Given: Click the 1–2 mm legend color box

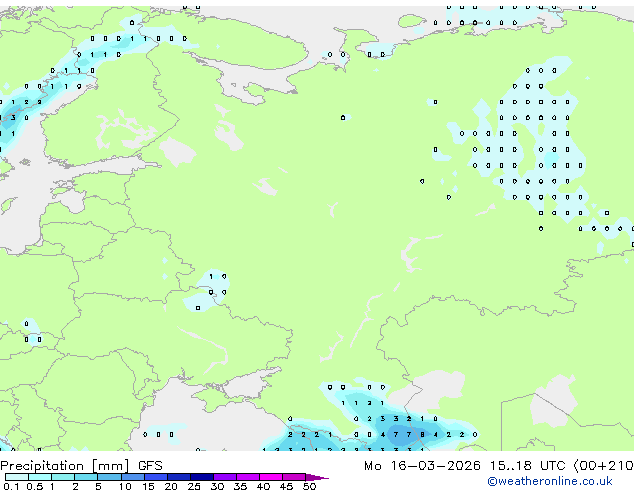Looking at the screenshot, I should (x=63, y=477).
